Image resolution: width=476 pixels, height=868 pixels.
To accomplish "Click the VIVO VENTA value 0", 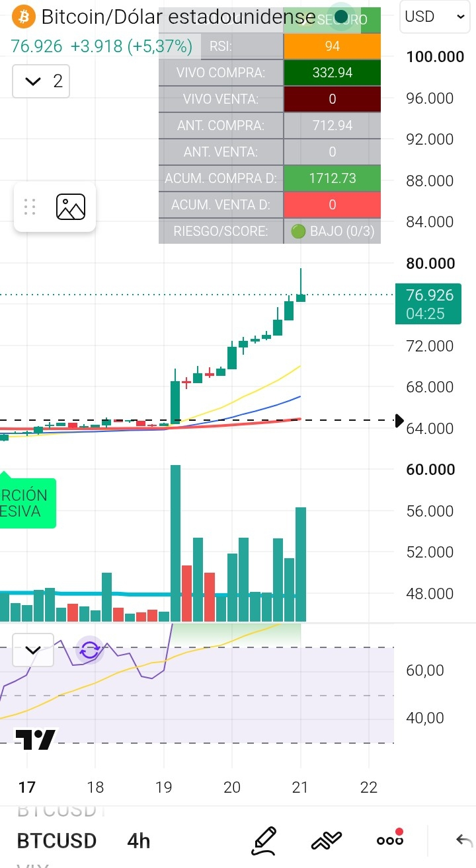I will point(332,99).
